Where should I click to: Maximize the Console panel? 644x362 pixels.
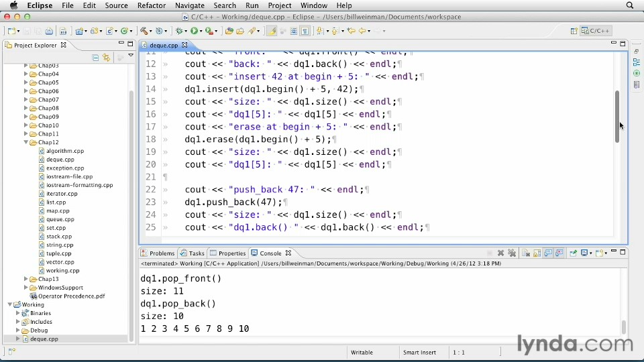tap(623, 252)
